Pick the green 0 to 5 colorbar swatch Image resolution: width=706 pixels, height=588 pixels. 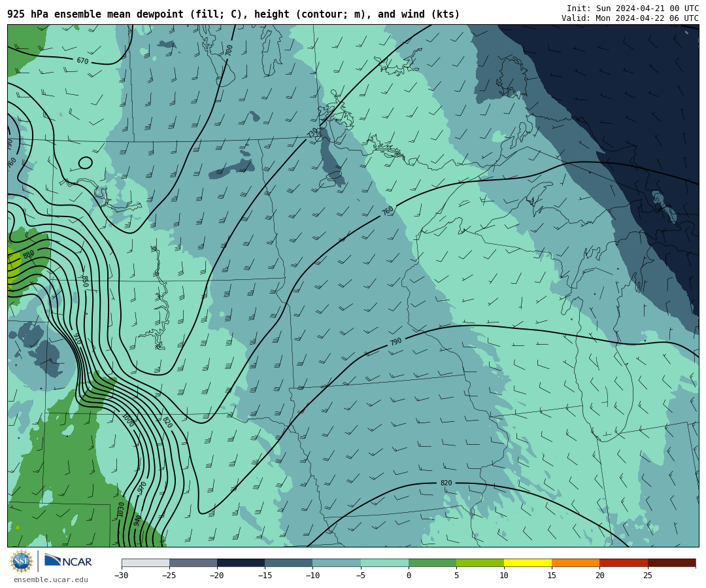pyautogui.click(x=432, y=562)
